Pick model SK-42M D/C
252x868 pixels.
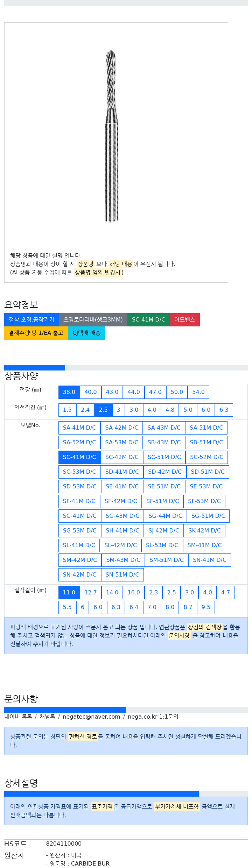click(x=205, y=530)
